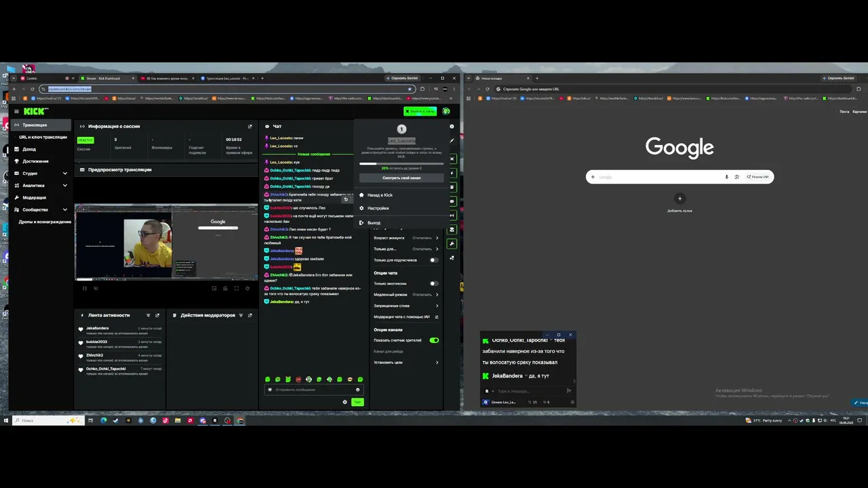Open Chrome tab search dropdown arrow

[x=14, y=78]
